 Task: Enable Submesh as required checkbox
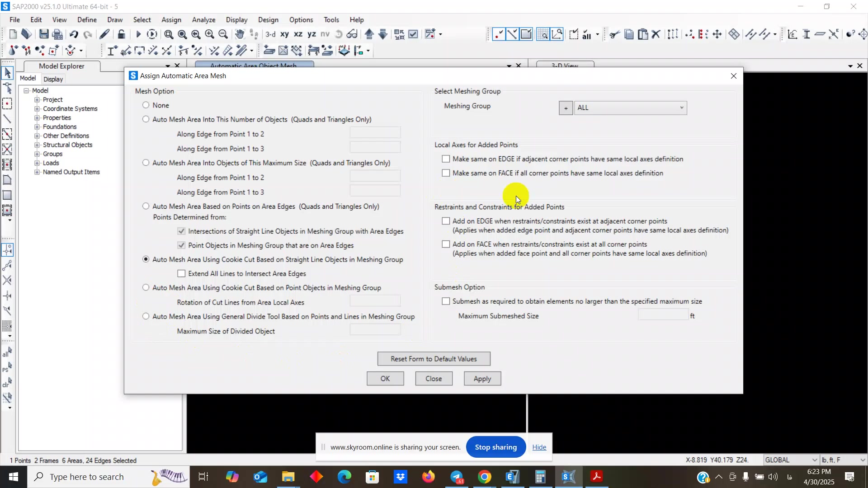tap(446, 301)
